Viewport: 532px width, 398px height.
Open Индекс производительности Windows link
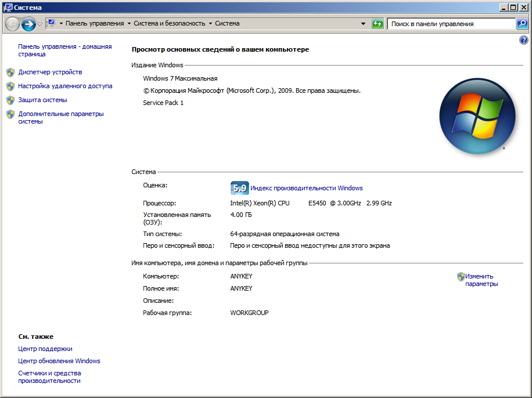tap(307, 188)
